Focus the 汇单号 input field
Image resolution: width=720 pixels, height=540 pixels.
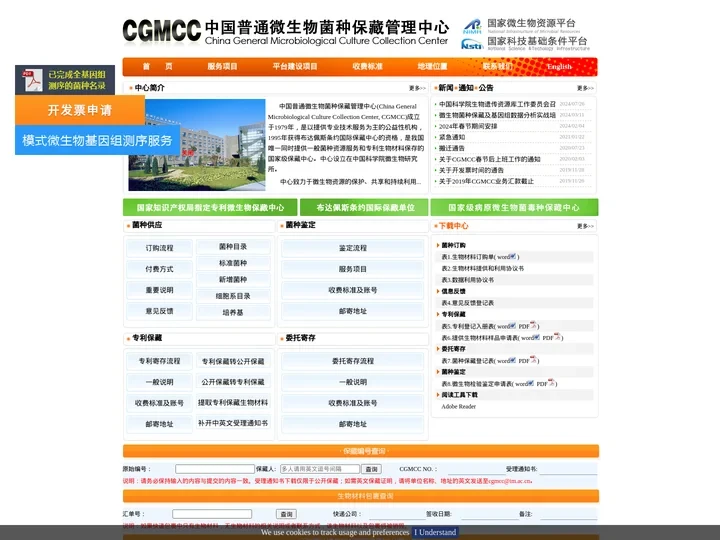[x=212, y=514]
